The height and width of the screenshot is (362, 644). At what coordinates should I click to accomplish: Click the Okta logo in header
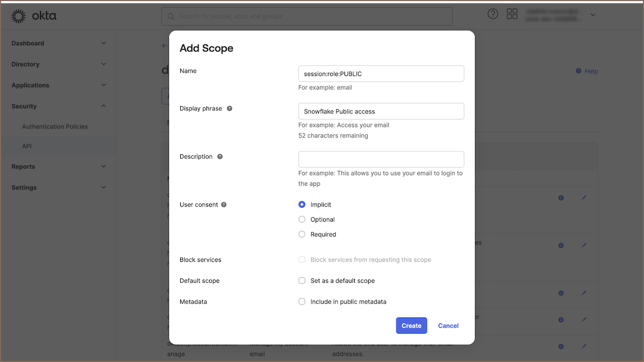34,16
